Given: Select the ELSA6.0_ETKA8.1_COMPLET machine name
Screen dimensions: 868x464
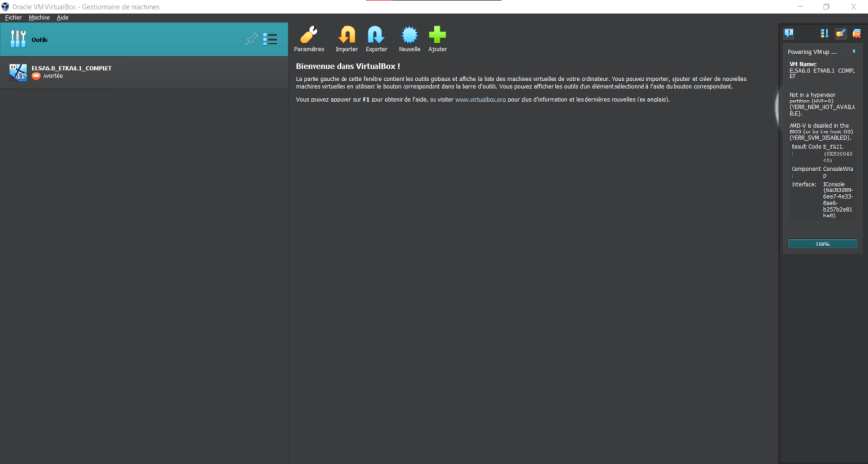Looking at the screenshot, I should (72, 68).
